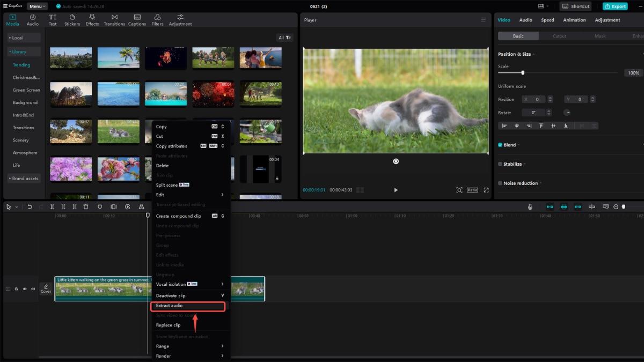Switch to the Speed tab

(x=547, y=20)
